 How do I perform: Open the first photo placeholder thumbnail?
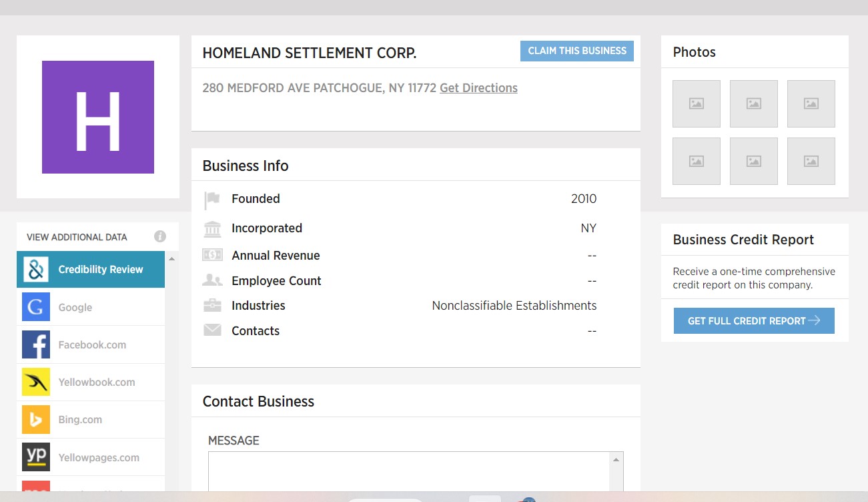pos(697,103)
